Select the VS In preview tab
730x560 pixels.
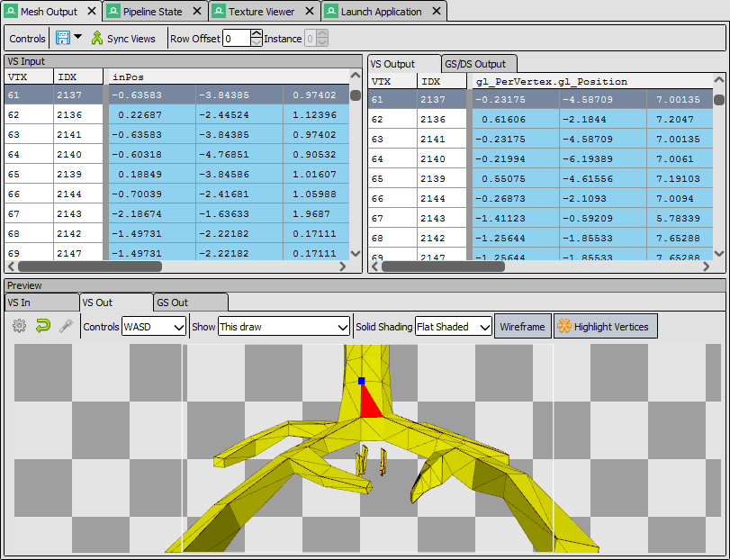pos(42,303)
